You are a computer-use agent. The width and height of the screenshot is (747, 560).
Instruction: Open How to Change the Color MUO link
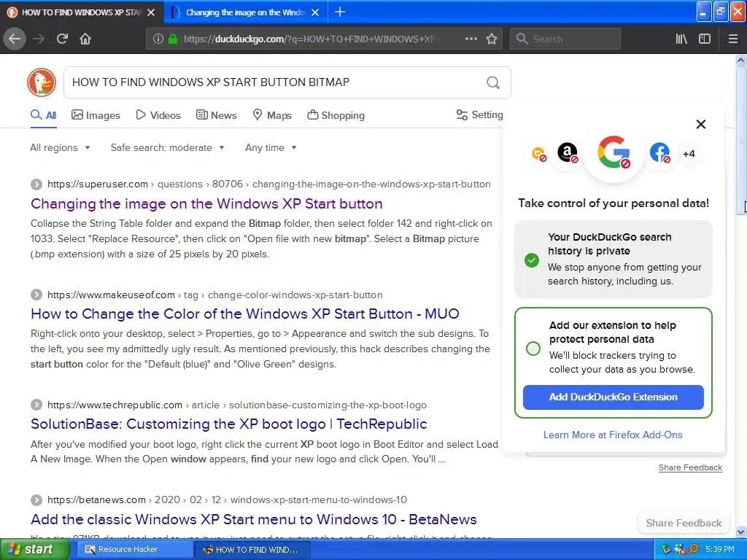[245, 314]
